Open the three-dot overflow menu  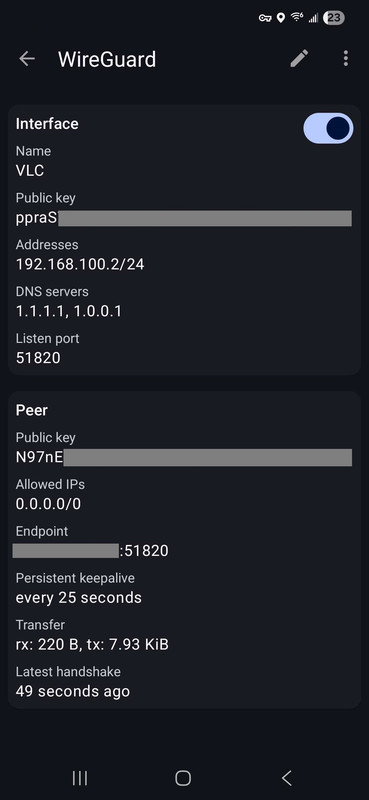tap(346, 58)
